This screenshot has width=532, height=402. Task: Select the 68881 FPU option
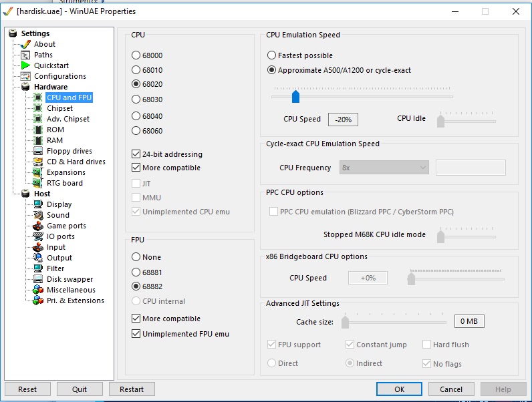[x=136, y=272]
